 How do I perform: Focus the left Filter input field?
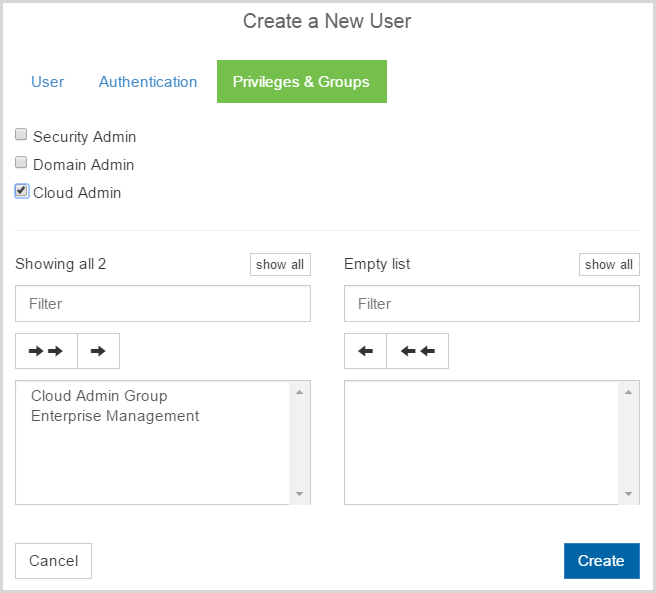click(x=163, y=303)
